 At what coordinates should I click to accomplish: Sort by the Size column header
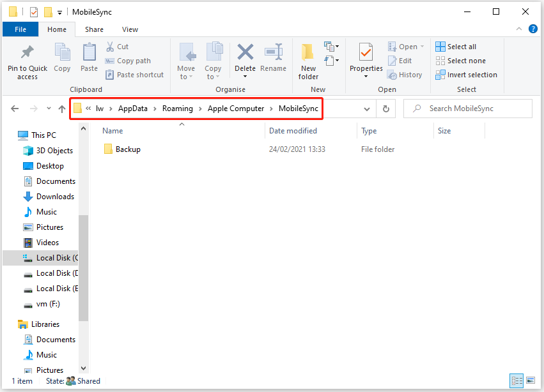pos(460,131)
